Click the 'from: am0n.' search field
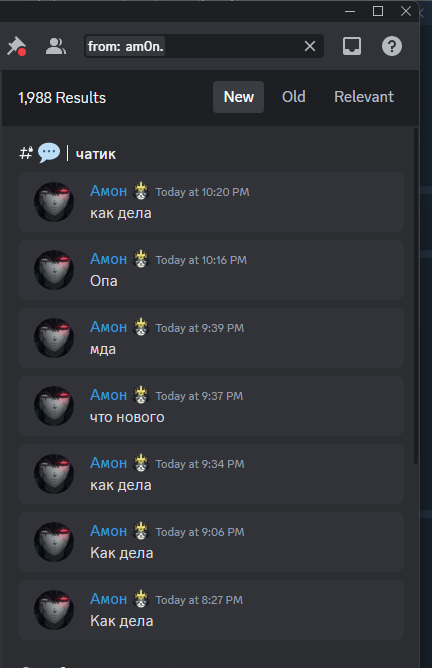432x668 pixels. [x=204, y=46]
